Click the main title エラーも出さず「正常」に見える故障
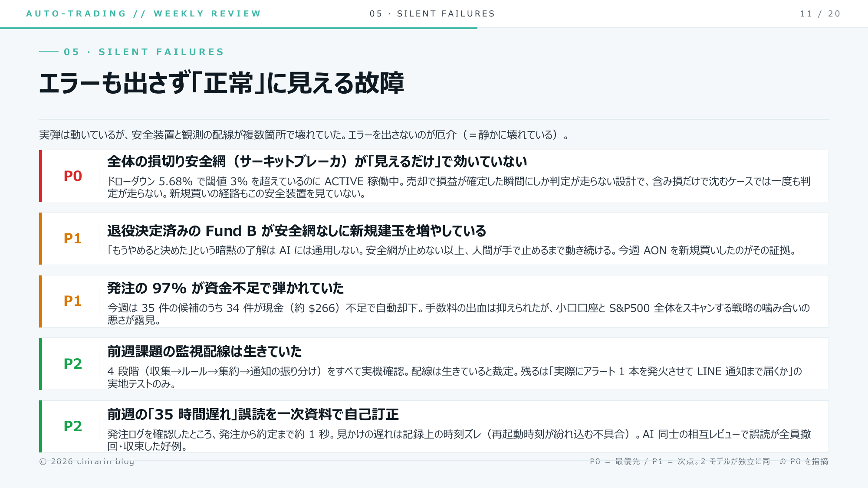The height and width of the screenshot is (488, 868). (x=222, y=83)
